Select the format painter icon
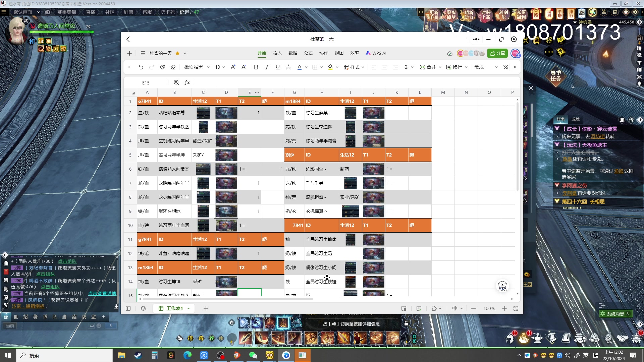644x362 pixels. click(x=162, y=67)
